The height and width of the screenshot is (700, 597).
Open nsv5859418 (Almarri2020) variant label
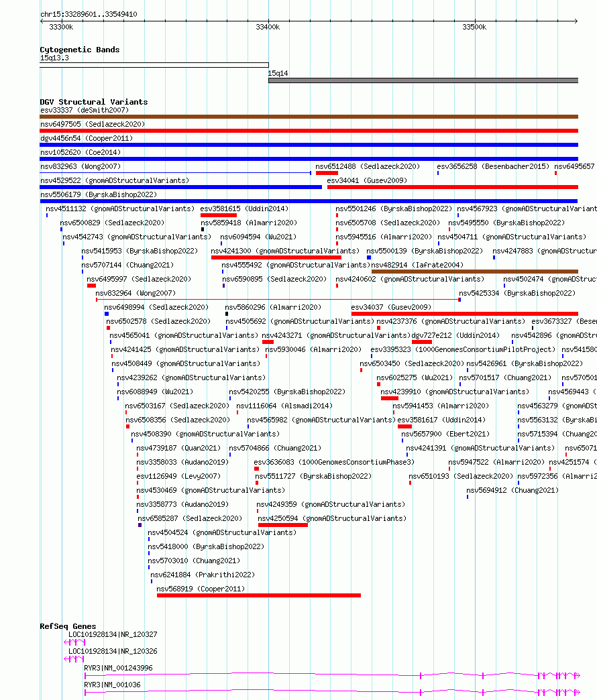click(x=249, y=223)
